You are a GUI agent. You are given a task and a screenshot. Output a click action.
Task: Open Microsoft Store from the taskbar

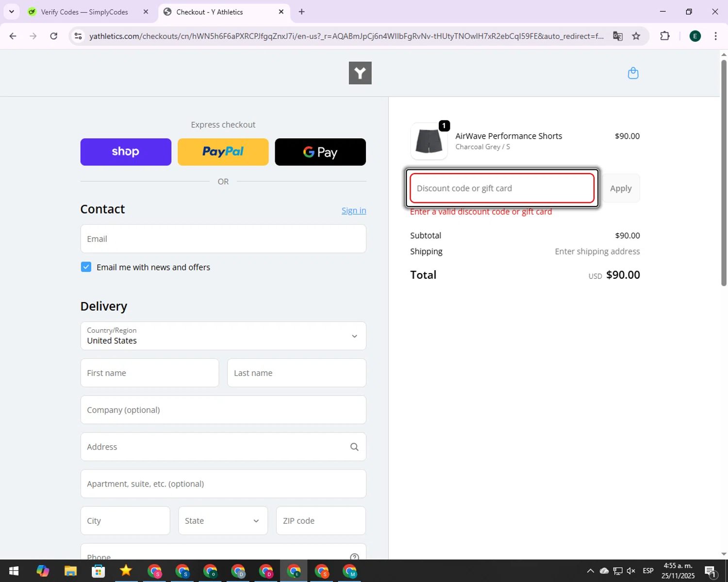(99, 571)
